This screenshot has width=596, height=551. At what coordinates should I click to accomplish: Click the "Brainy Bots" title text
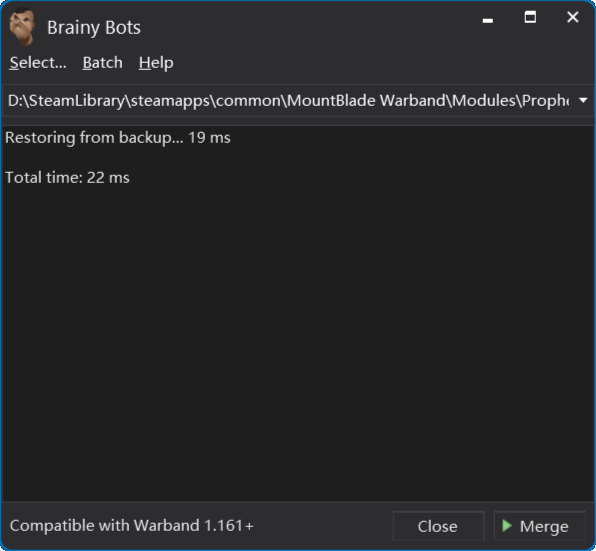94,27
